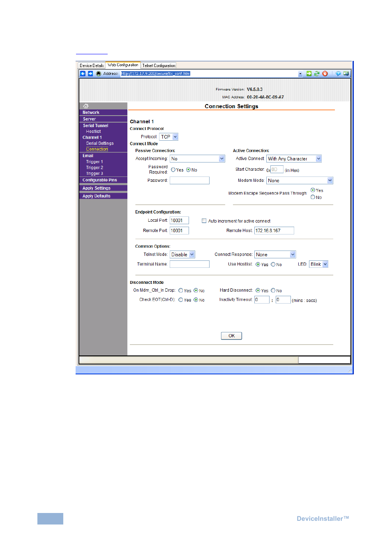Check Auto increment for active connect

point(204,220)
